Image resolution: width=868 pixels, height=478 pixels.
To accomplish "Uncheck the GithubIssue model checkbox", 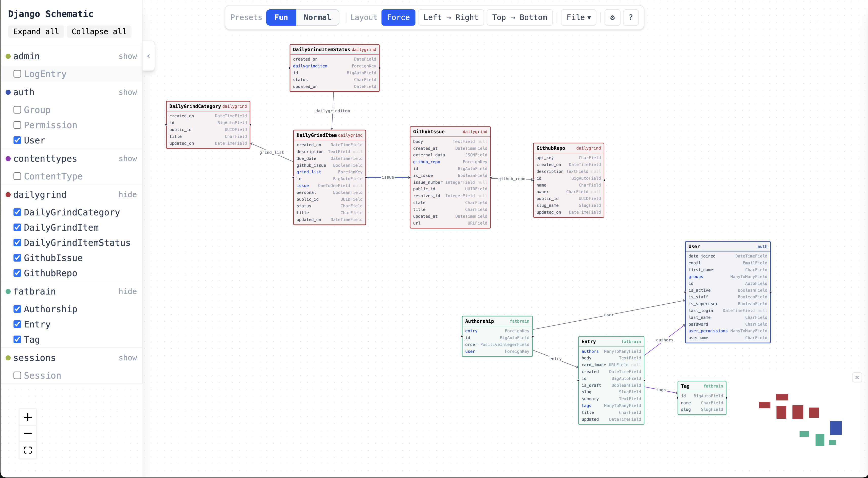I will 17,258.
